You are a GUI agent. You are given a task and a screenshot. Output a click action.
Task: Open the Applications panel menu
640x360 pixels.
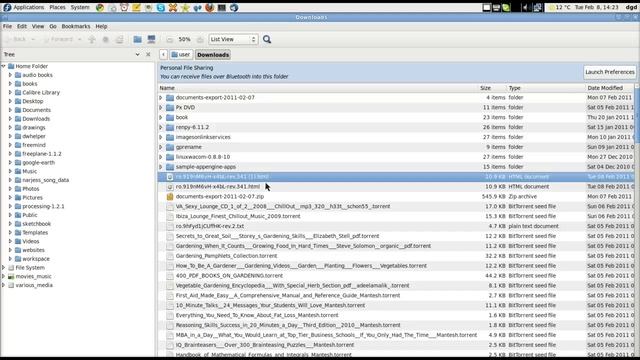(29, 7)
